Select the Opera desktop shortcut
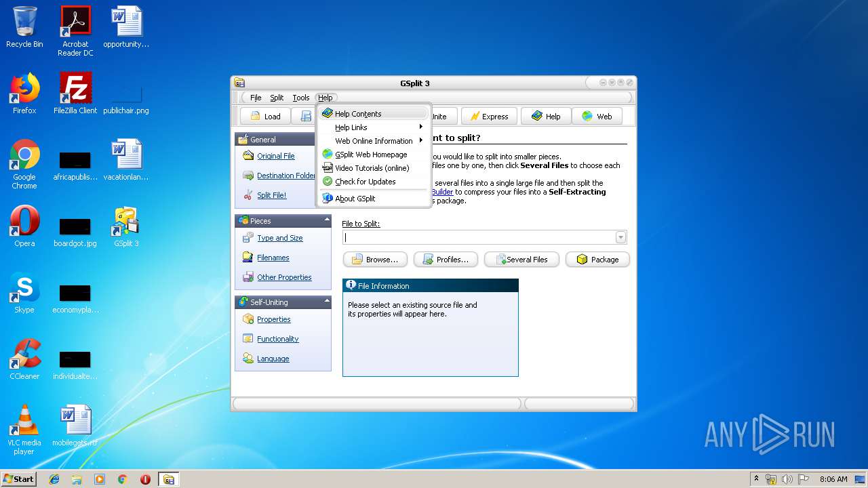The height and width of the screenshot is (488, 868). tap(24, 226)
